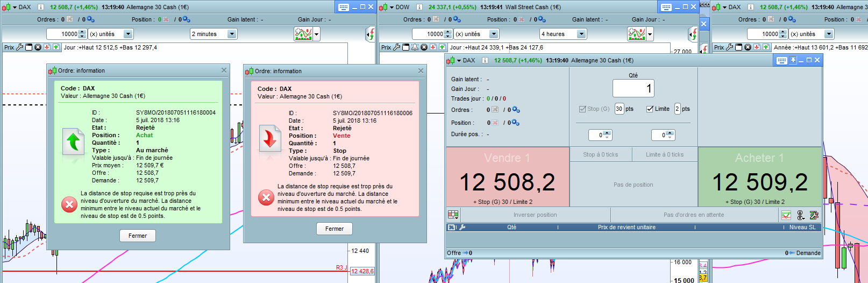
Task: Open the wrench settings icon in left DAX Prix panel
Action: tap(20, 47)
